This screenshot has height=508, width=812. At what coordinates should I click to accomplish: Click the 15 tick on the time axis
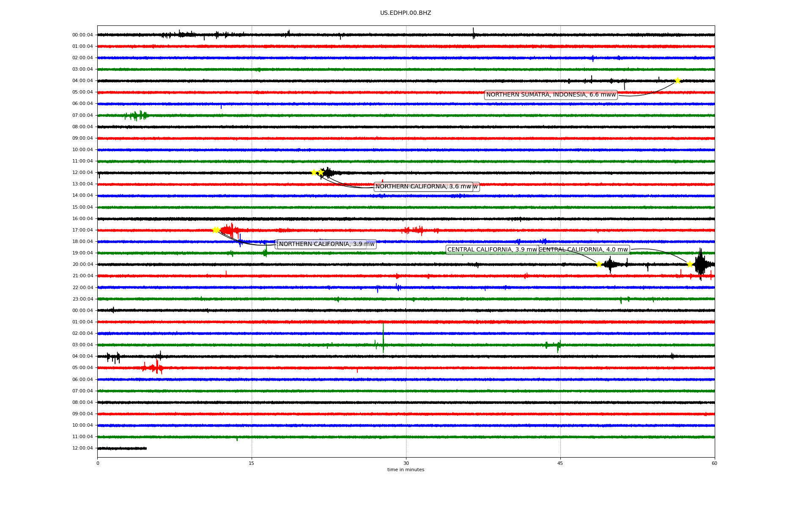252,463
